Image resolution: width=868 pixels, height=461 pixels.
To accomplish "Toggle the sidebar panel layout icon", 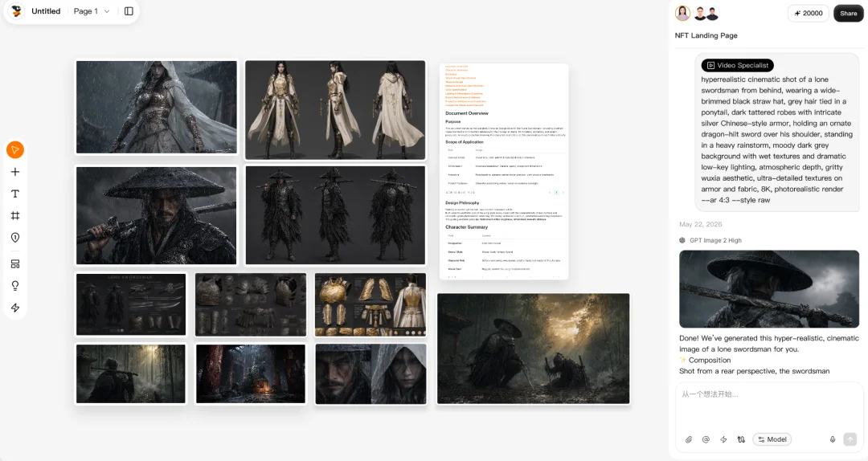I will pos(129,11).
